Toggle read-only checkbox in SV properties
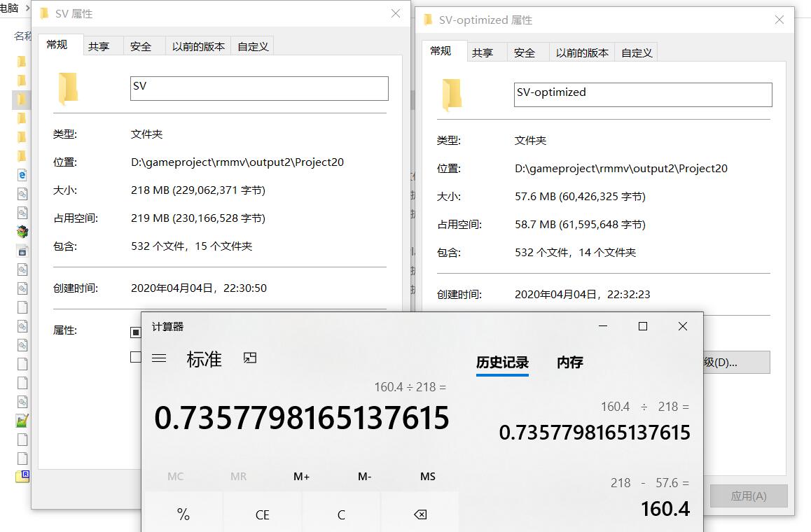 pyautogui.click(x=135, y=332)
